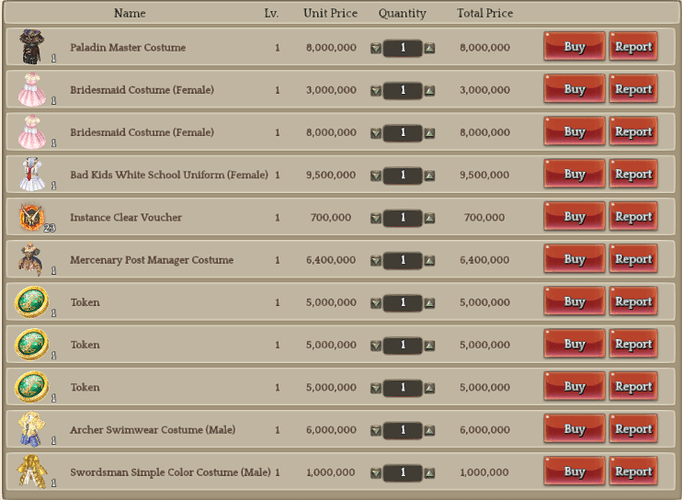
Task: Increase quantity for Paladin Master Costume
Action: pos(430,48)
